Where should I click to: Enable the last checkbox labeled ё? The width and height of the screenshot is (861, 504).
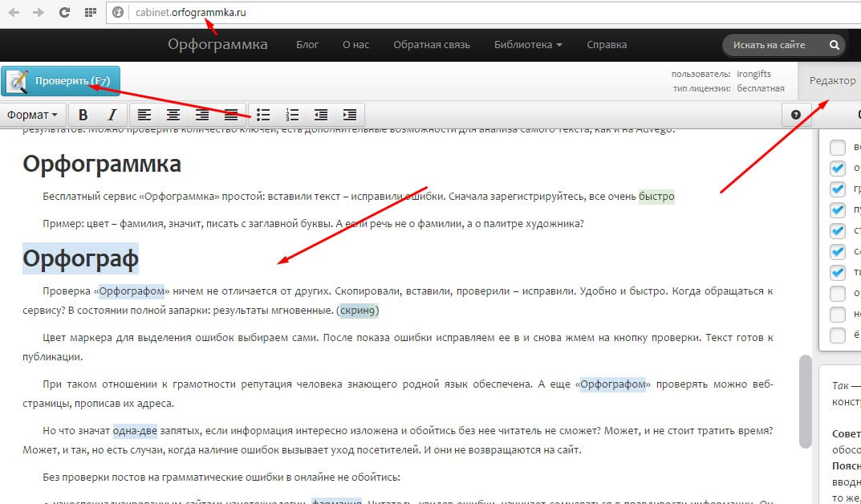tap(838, 335)
